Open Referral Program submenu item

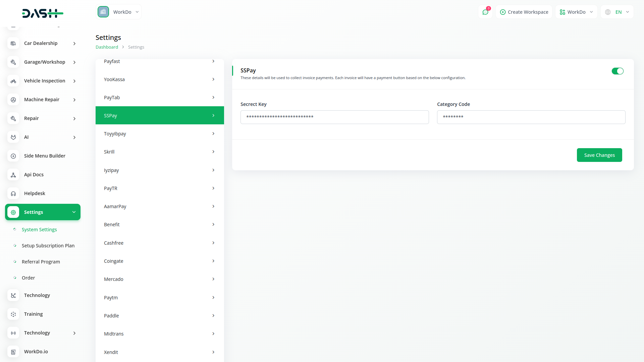coord(41,262)
